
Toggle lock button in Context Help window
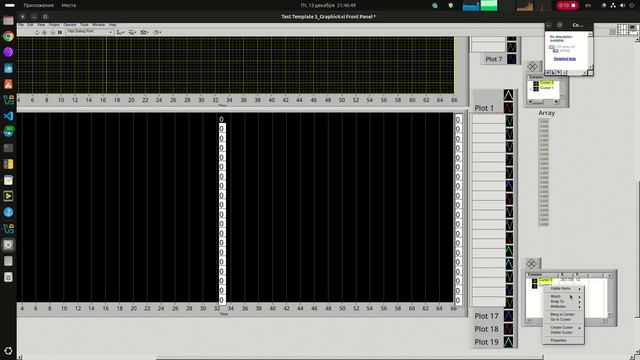point(554,73)
